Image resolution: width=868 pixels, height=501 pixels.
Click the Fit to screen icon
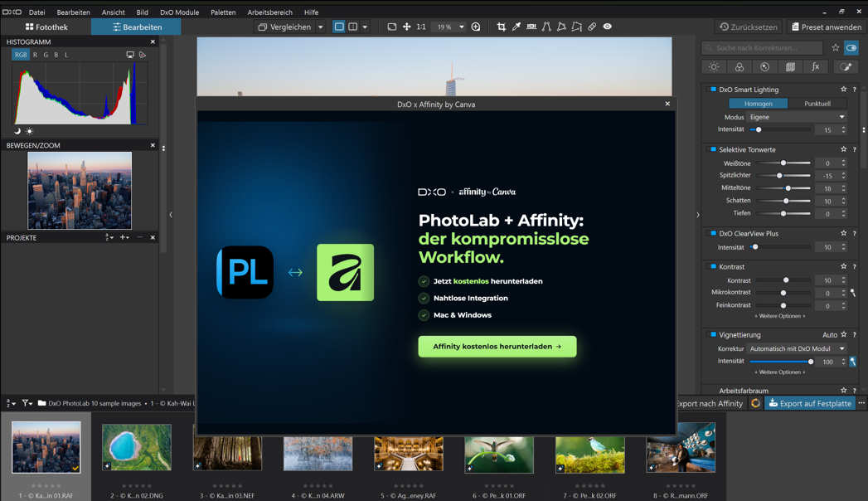tap(391, 27)
